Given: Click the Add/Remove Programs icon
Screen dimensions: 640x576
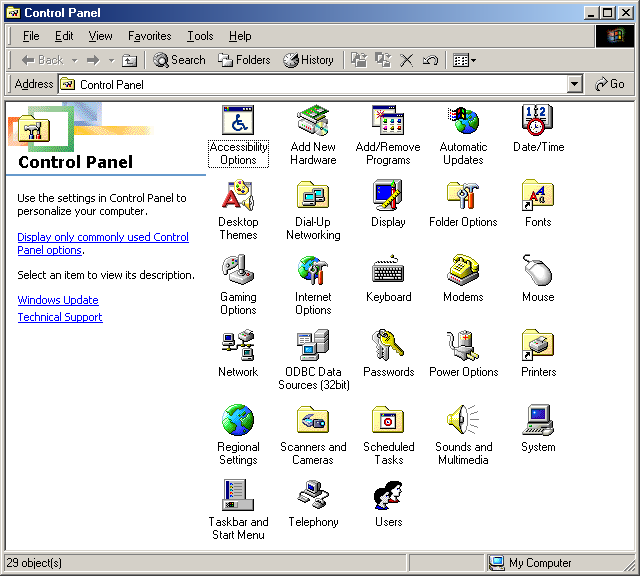Looking at the screenshot, I should 388,122.
